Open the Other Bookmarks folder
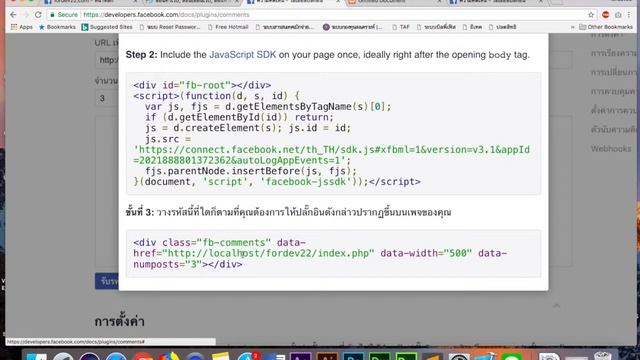The image size is (640, 360). point(606,27)
